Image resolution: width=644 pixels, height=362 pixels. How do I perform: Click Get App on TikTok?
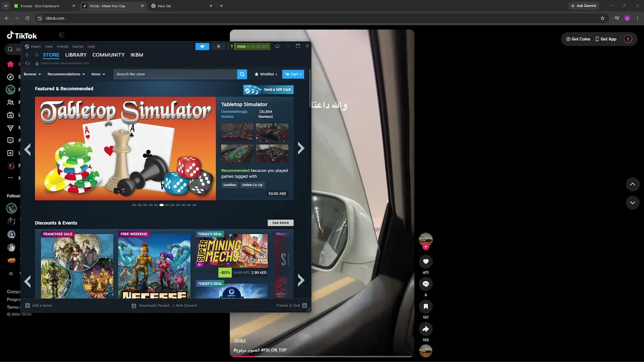point(606,39)
